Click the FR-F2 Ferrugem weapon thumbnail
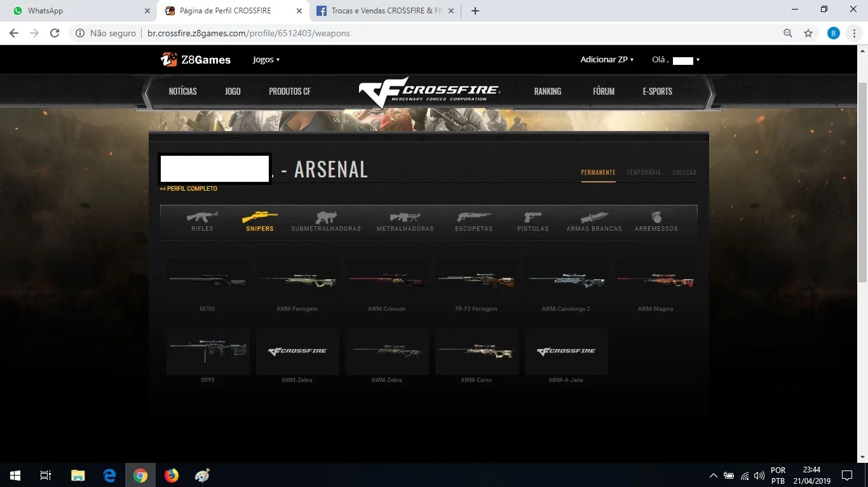This screenshot has height=487, width=868. point(477,280)
